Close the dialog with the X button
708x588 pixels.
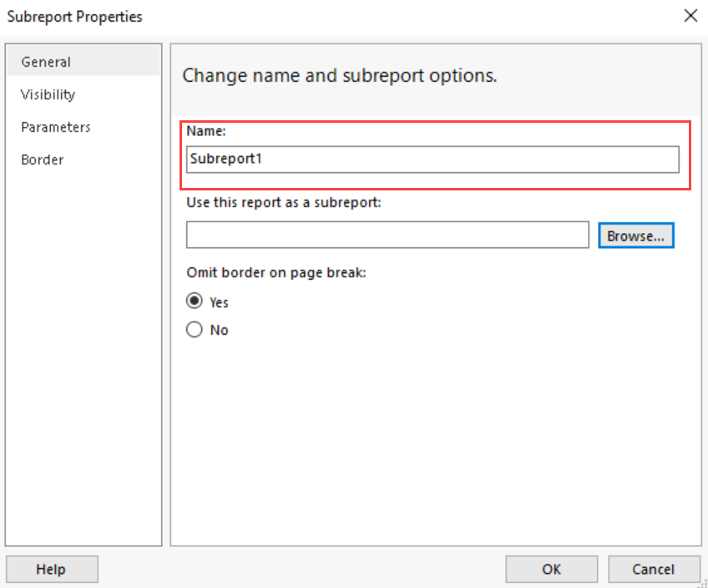tap(690, 15)
